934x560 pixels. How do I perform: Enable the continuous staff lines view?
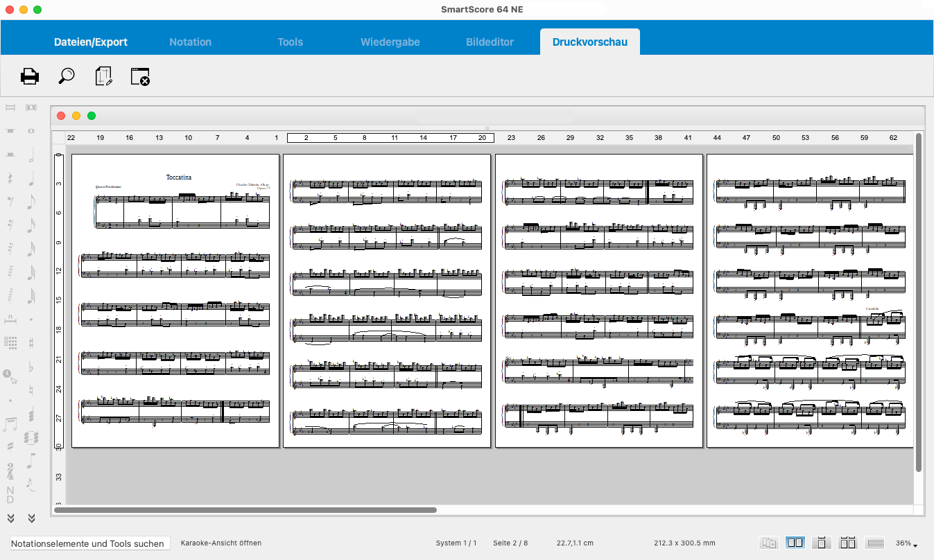click(x=875, y=543)
